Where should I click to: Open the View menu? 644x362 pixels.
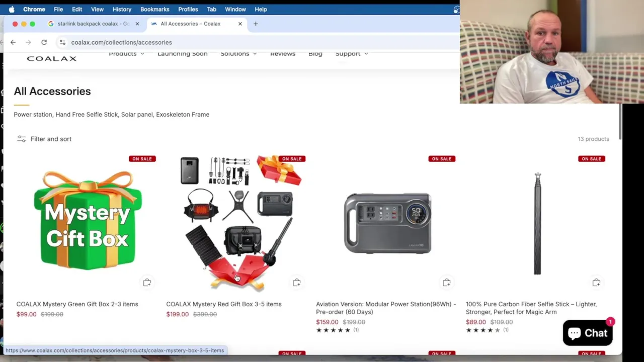[97, 9]
